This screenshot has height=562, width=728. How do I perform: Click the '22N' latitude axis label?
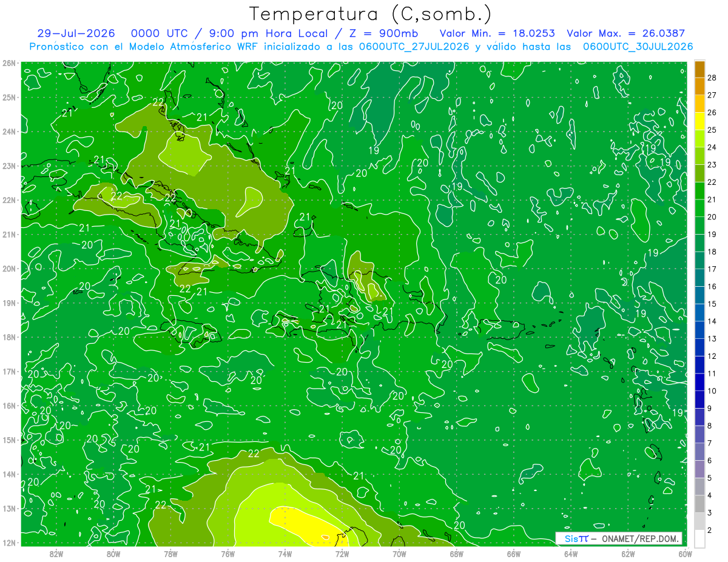[9, 200]
